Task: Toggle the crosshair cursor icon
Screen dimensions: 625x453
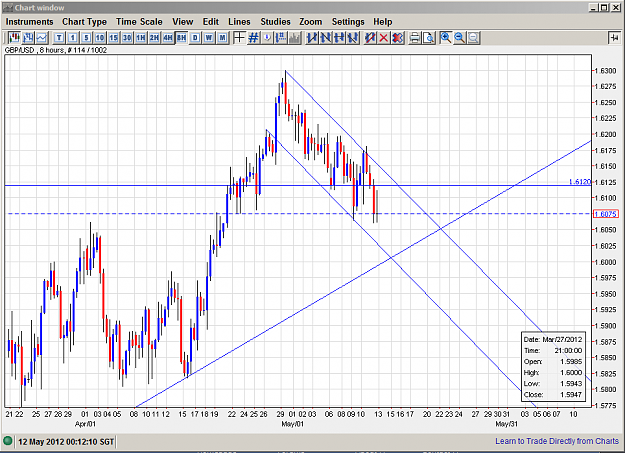Action: 239,38
